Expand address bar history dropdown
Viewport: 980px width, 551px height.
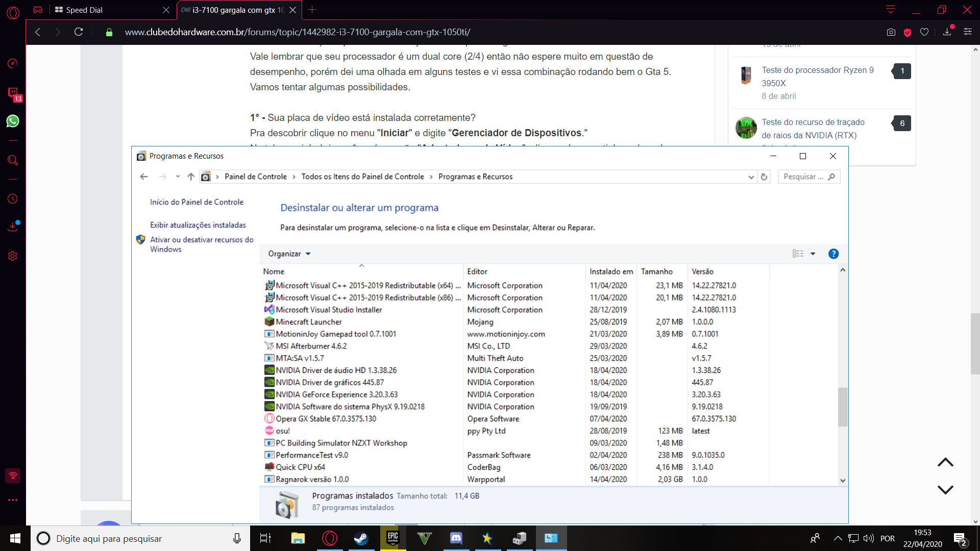click(x=751, y=177)
